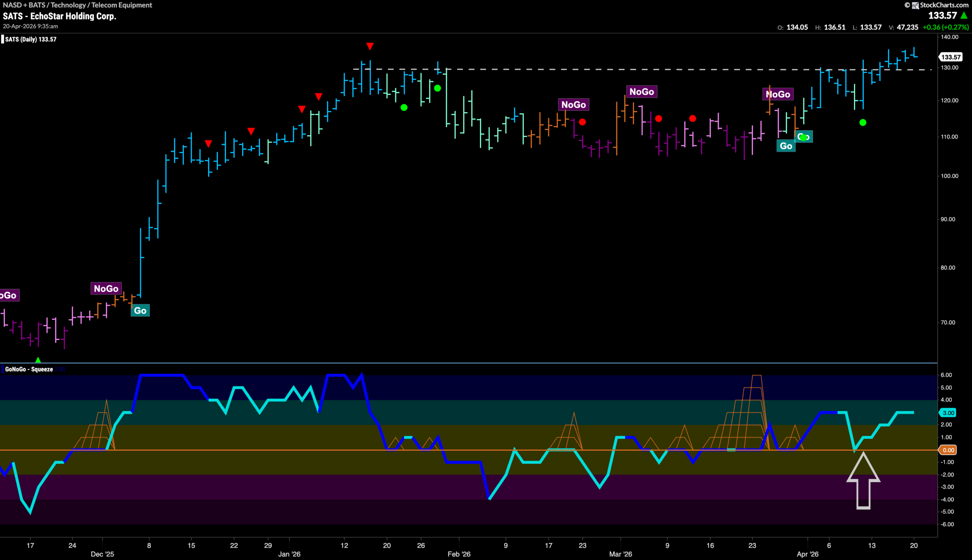The height and width of the screenshot is (560, 972).
Task: Click the topmost red down-triangle marker
Action: (x=370, y=47)
